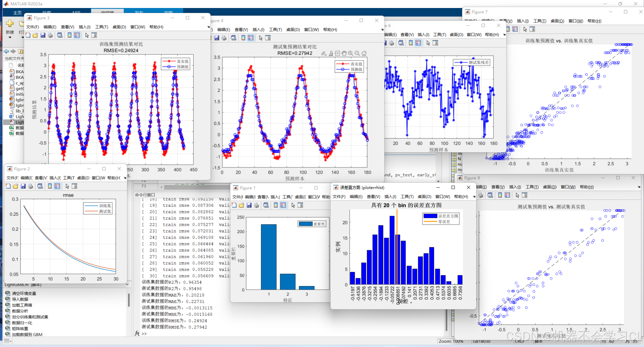Go forward using MATLAB folder forward arrow
Image resolution: width=644 pixels, height=347 pixels.
click(13, 51)
